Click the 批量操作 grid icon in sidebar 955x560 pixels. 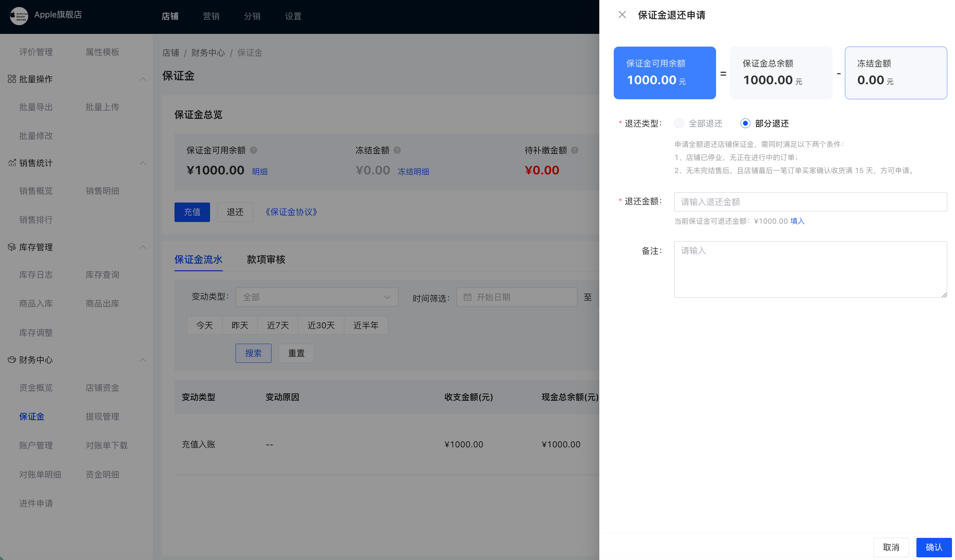(x=12, y=79)
